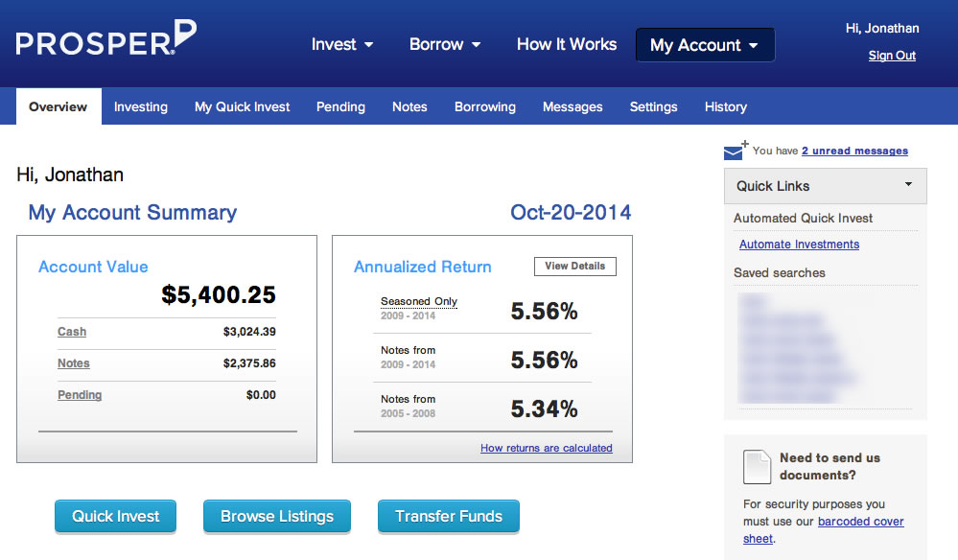The image size is (958, 560).
Task: Click the Transfer Funds button
Action: (449, 517)
